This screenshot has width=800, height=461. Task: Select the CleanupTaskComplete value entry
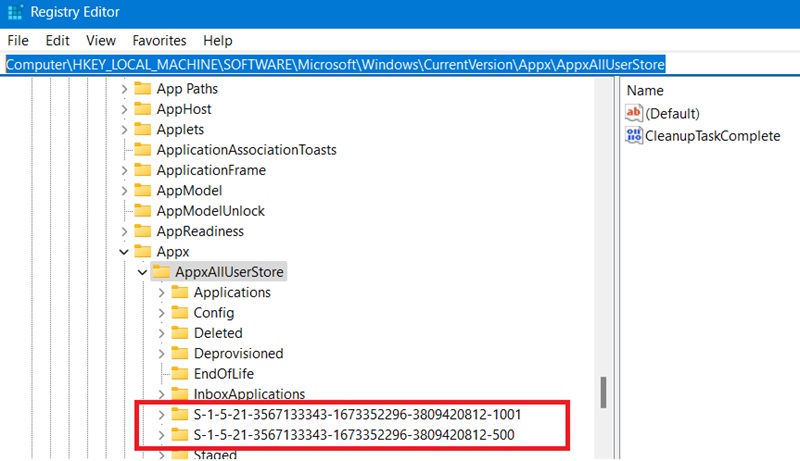pyautogui.click(x=712, y=136)
